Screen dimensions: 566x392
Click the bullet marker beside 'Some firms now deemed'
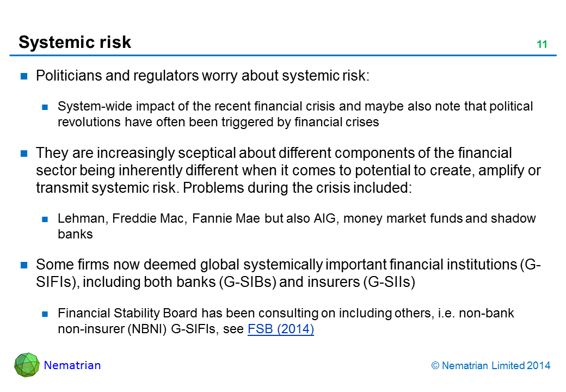pos(24,266)
